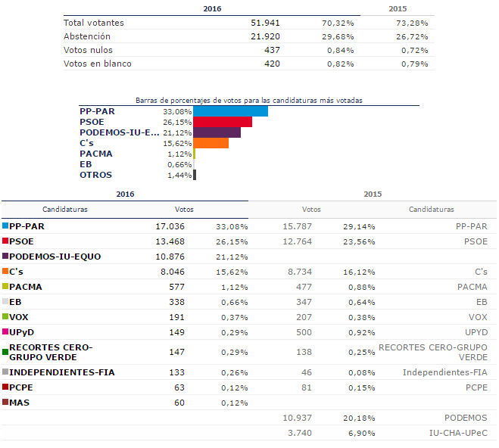499x448 pixels.
Task: Click the Abstención row label
Action: [x=87, y=36]
